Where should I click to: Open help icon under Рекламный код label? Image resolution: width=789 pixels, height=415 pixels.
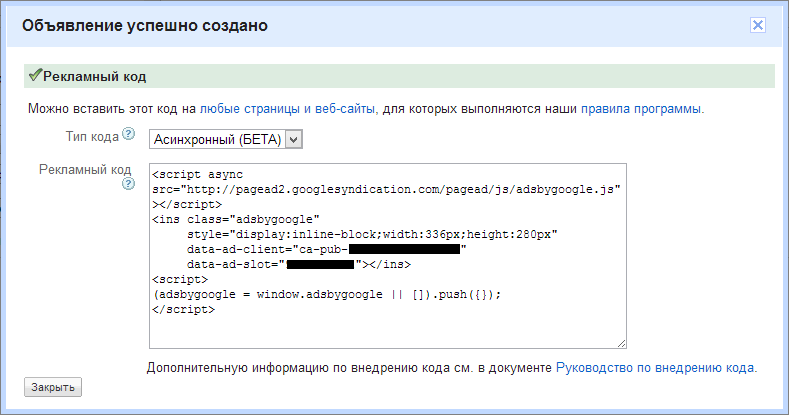coord(128,184)
